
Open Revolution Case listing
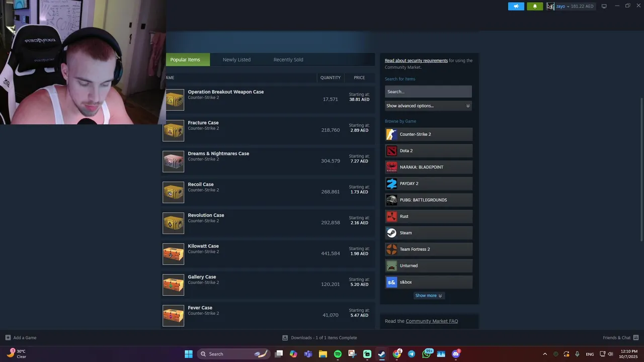(268, 223)
